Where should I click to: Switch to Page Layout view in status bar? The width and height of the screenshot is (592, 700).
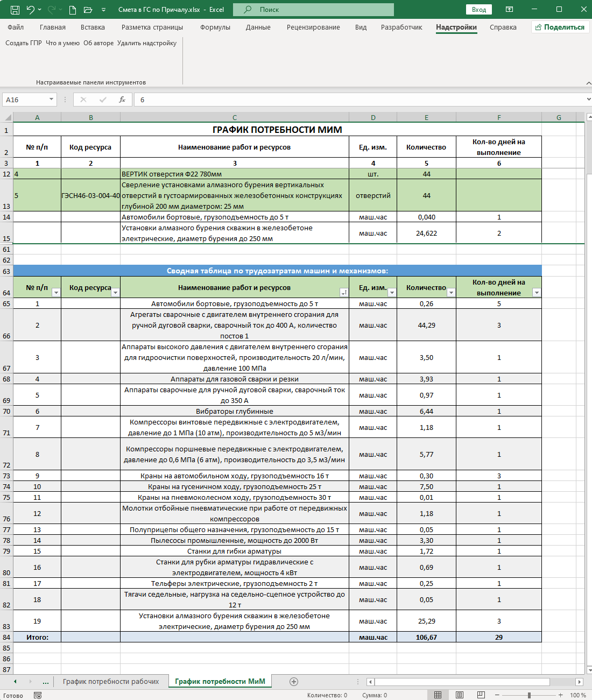pyautogui.click(x=459, y=695)
